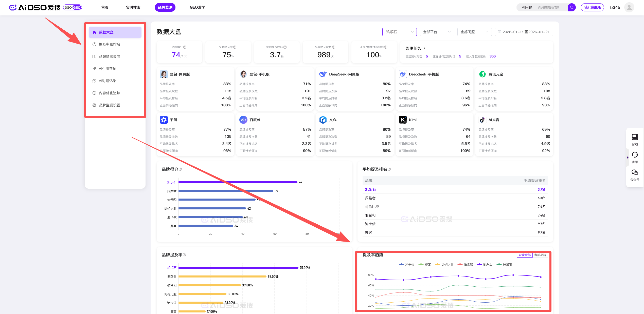
Task: Click the user avatar icon
Action: 629,7
